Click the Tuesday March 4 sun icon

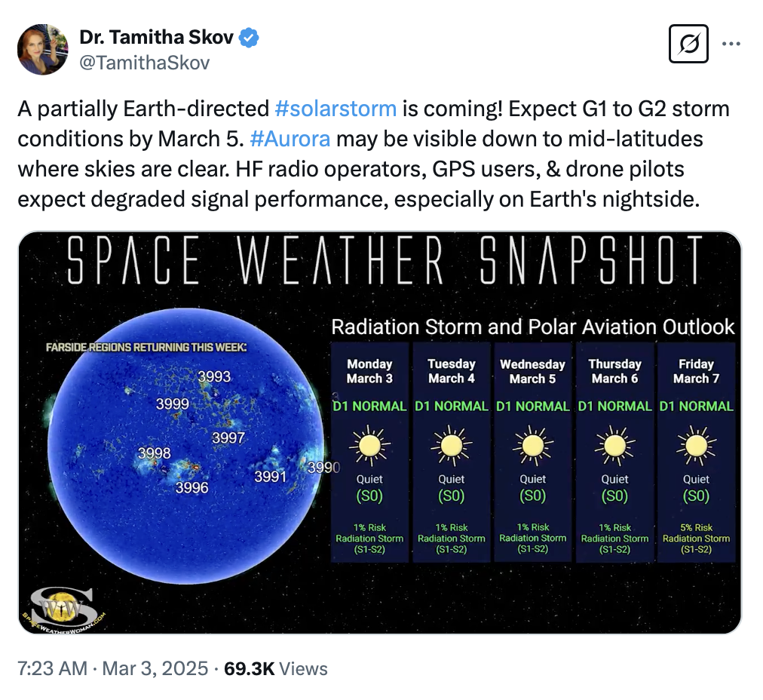[x=452, y=447]
